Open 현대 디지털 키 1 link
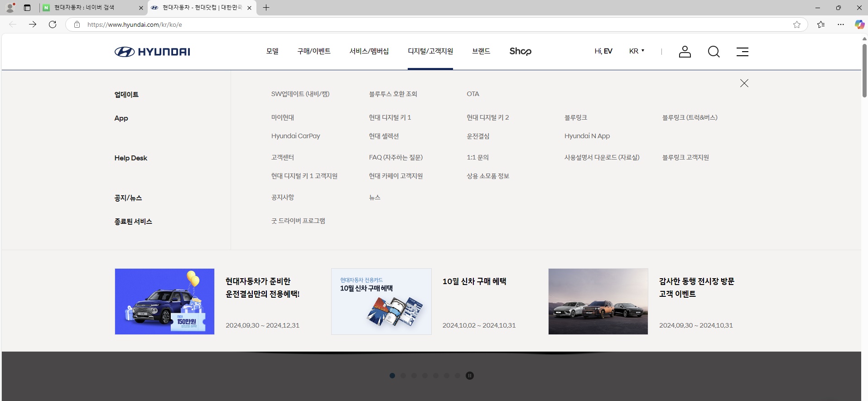This screenshot has width=868, height=401. pos(390,117)
